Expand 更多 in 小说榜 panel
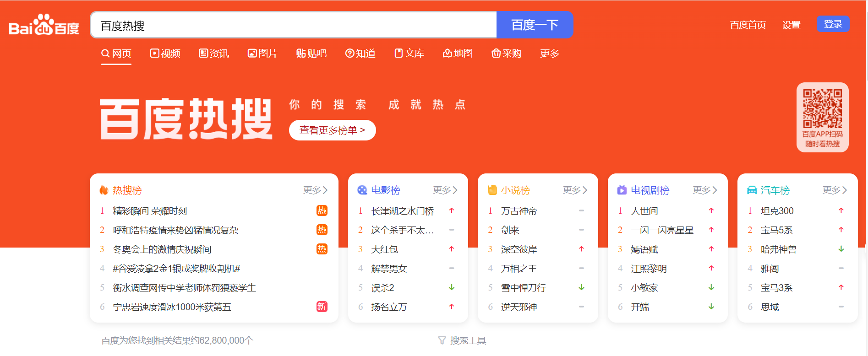 575,190
